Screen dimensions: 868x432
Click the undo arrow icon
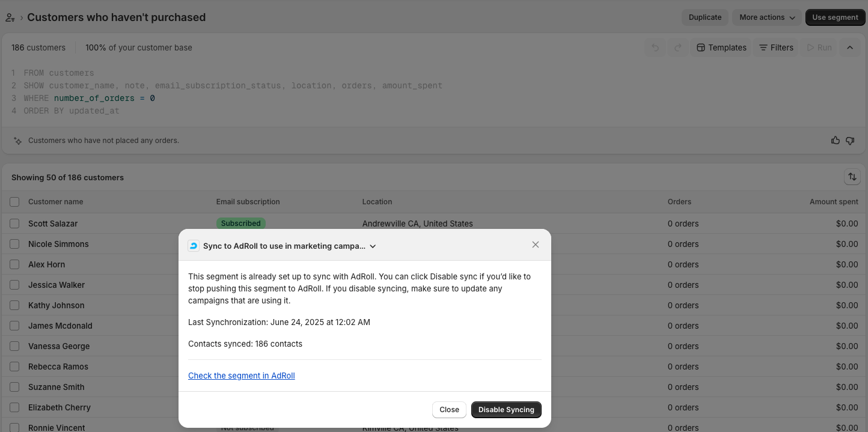tap(655, 47)
